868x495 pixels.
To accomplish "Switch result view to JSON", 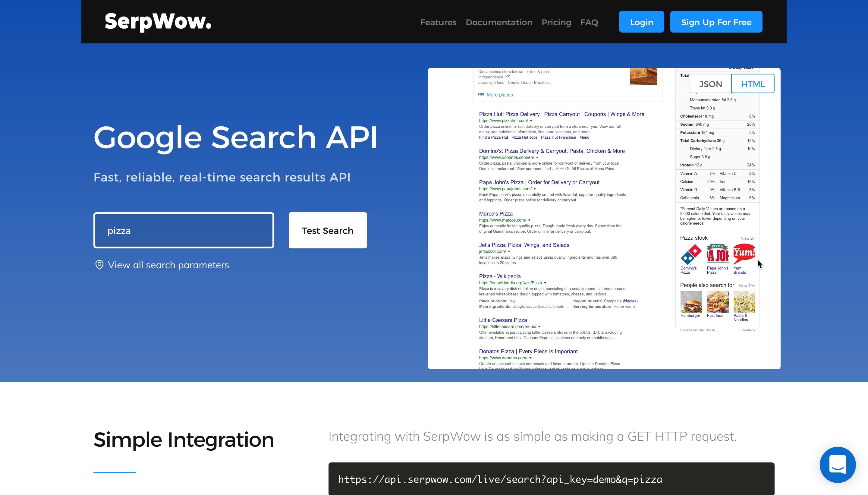I will [710, 84].
